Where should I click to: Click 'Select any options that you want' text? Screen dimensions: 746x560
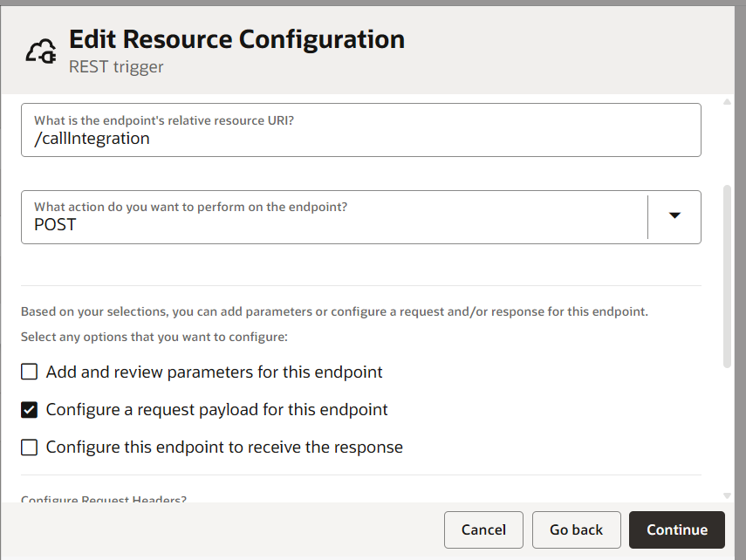tap(154, 337)
